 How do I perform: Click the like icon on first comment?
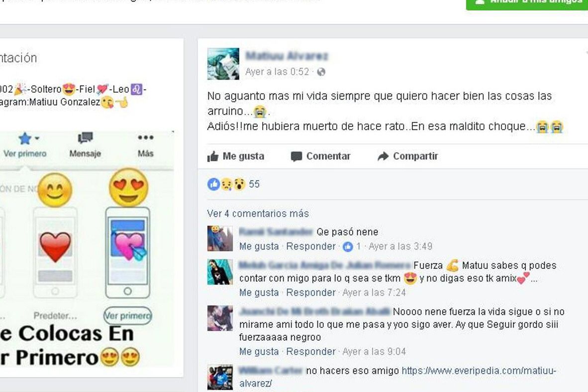pyautogui.click(x=348, y=247)
